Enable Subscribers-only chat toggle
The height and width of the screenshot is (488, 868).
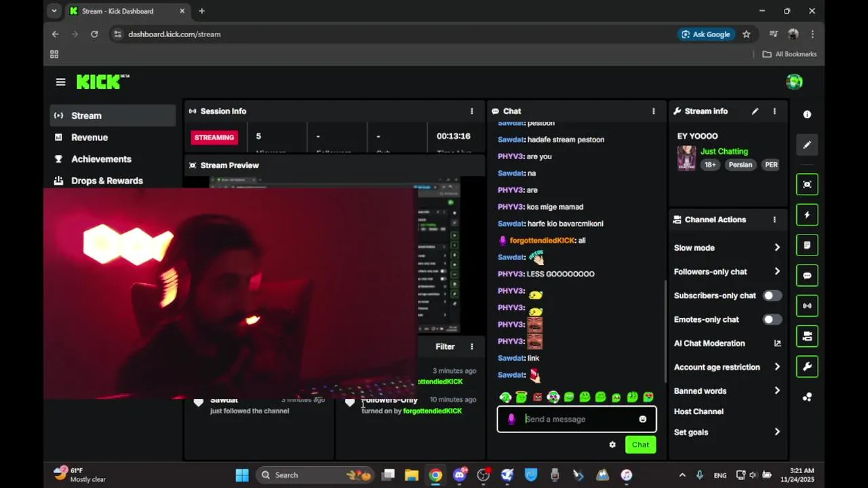(772, 296)
